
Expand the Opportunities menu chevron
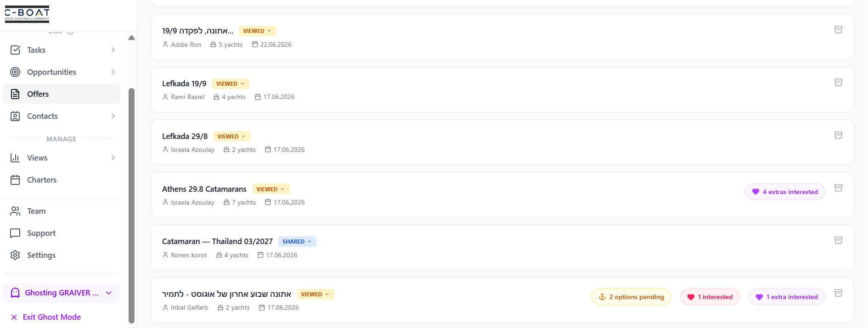113,72
